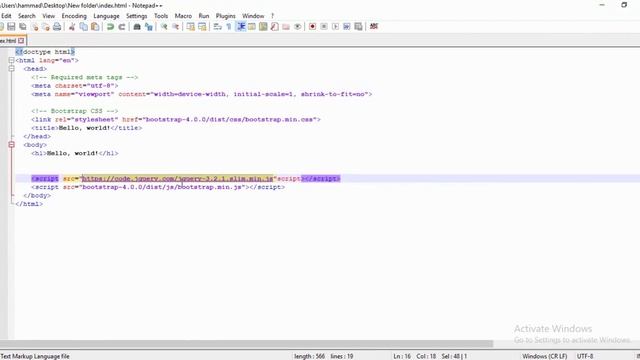Toggle synchronized vertical scrolling

(x=190, y=27)
